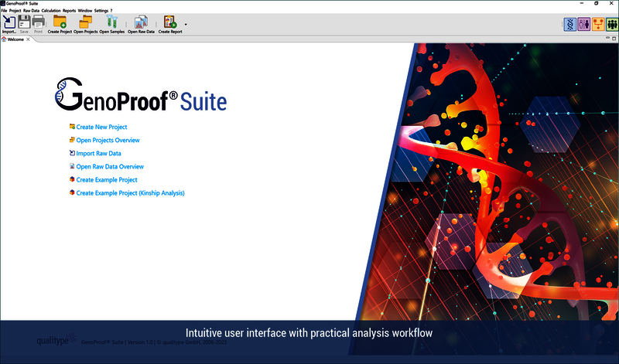Restore down the GenoProof Suite window
The image size is (619, 364).
pyautogui.click(x=597, y=3)
